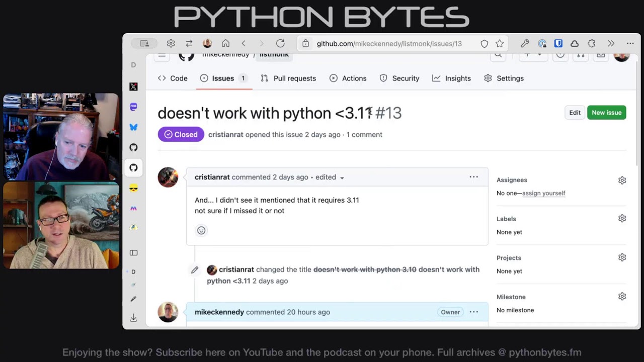This screenshot has height=362, width=644.
Task: Click the sidebar panel toggle icon
Action: click(x=133, y=253)
